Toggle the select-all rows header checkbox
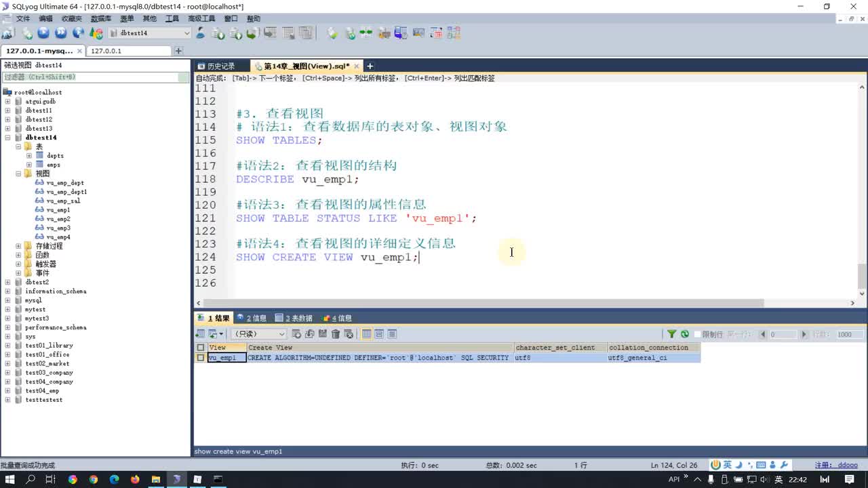Screen dimensions: 868x488 pos(200,348)
